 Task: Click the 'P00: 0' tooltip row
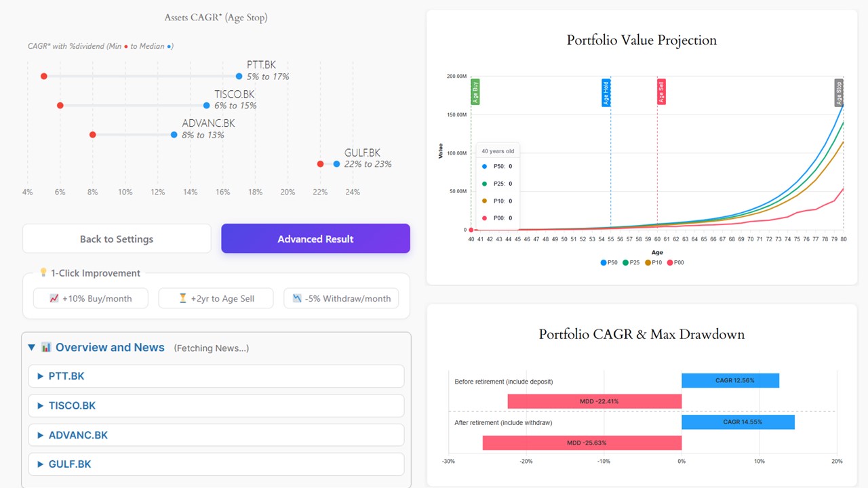[x=497, y=218]
